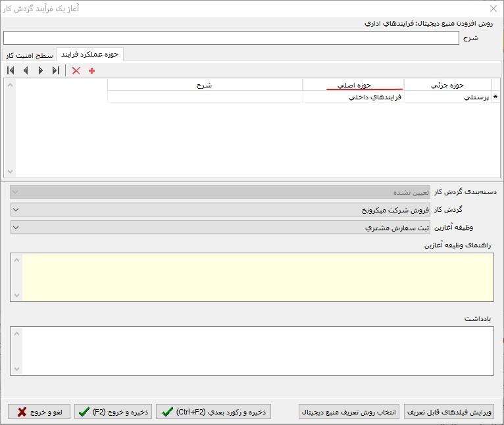Screen dimensions: 504x425
Task: Add a new row with red plus icon
Action: pyautogui.click(x=91, y=70)
